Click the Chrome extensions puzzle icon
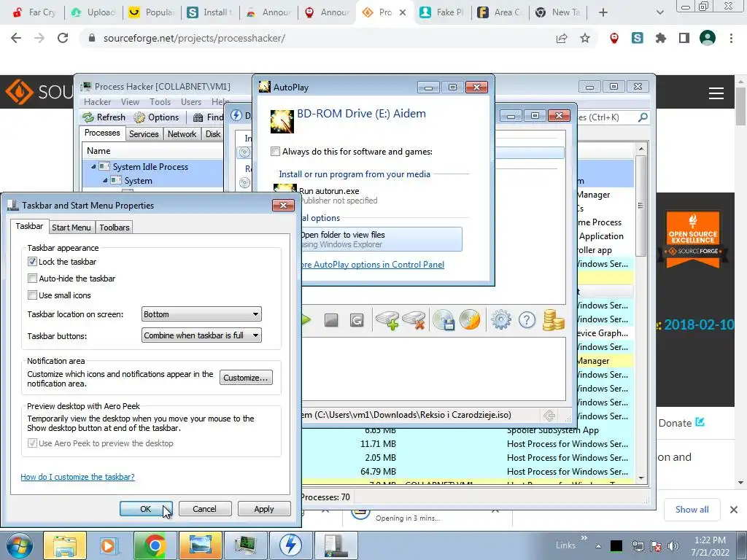The image size is (747, 560). pyautogui.click(x=661, y=38)
